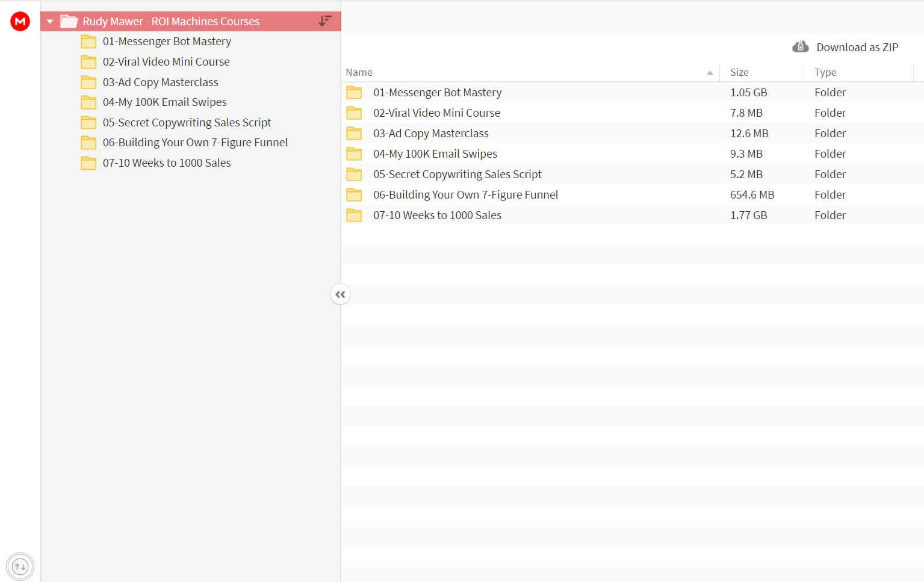Click folder icon beside 03-Ad Copy Masterclass in tree

(88, 82)
